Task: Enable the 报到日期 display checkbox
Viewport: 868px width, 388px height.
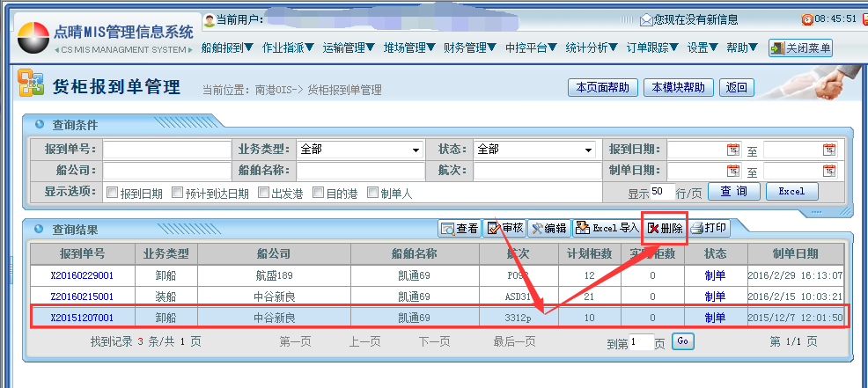Action: pyautogui.click(x=112, y=193)
